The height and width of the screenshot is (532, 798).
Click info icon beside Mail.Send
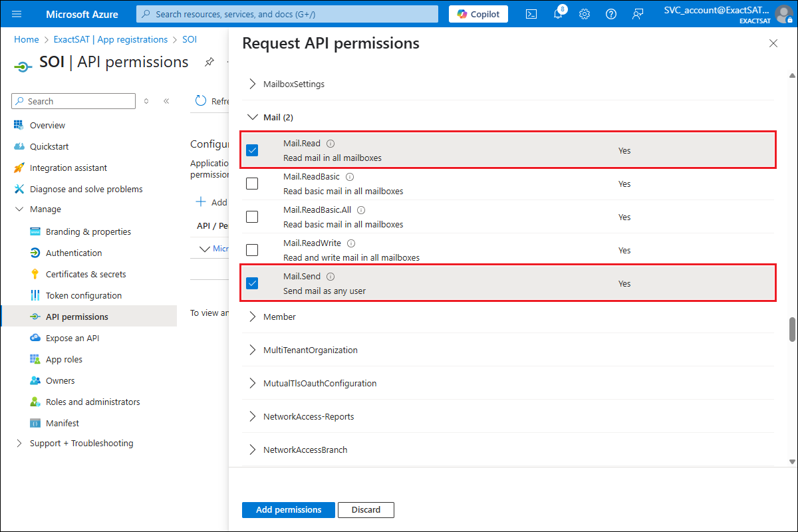click(x=331, y=277)
